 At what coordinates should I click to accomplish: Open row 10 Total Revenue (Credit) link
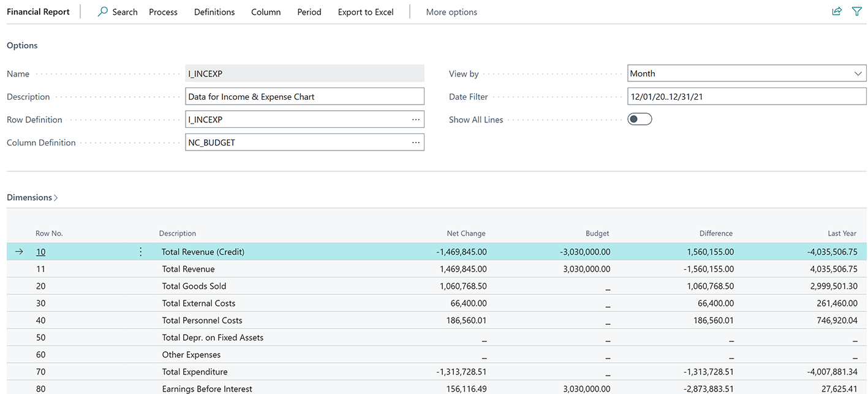40,251
